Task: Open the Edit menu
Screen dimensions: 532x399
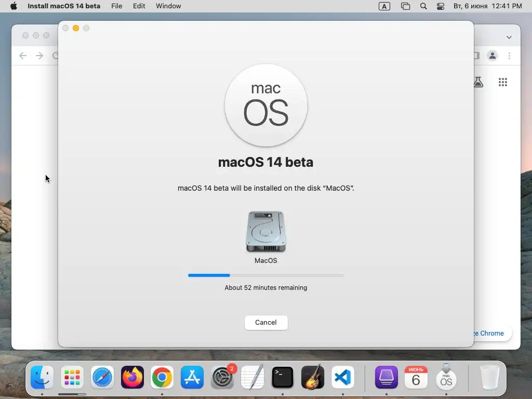Action: click(x=139, y=6)
